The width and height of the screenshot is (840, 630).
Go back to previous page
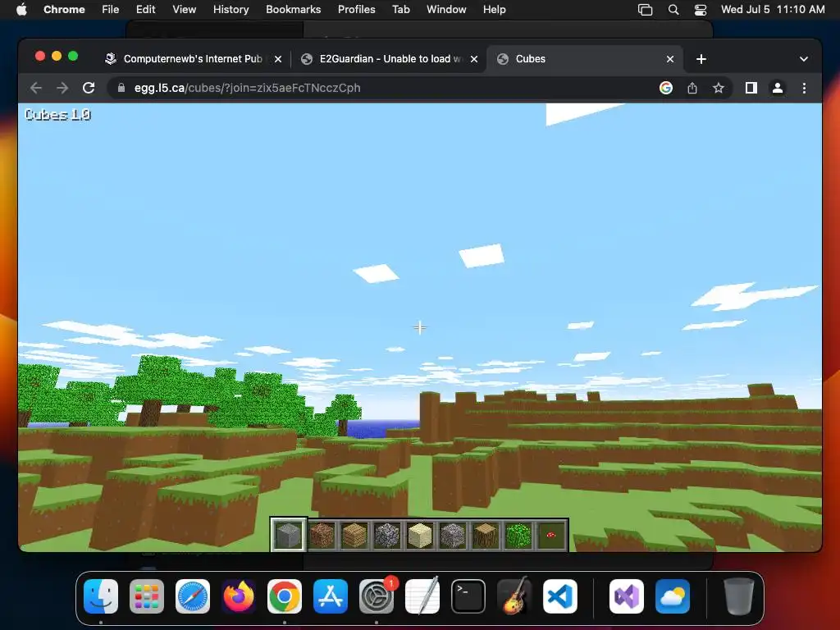[36, 88]
